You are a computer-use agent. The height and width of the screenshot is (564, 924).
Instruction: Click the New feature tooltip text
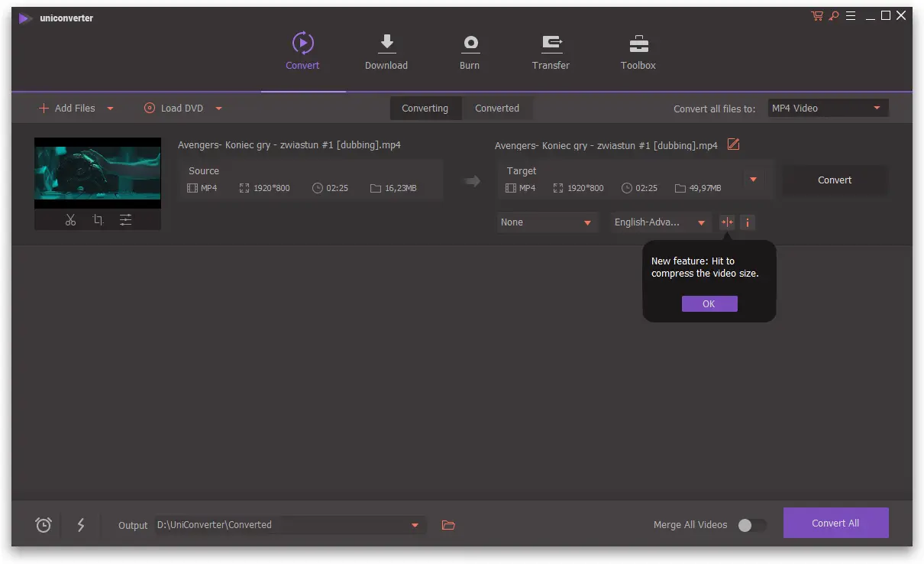705,267
